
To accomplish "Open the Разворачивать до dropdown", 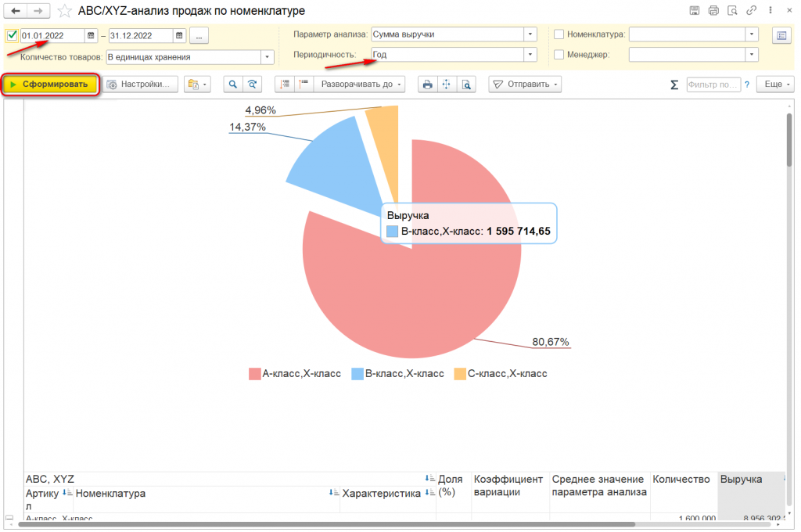I will (360, 84).
